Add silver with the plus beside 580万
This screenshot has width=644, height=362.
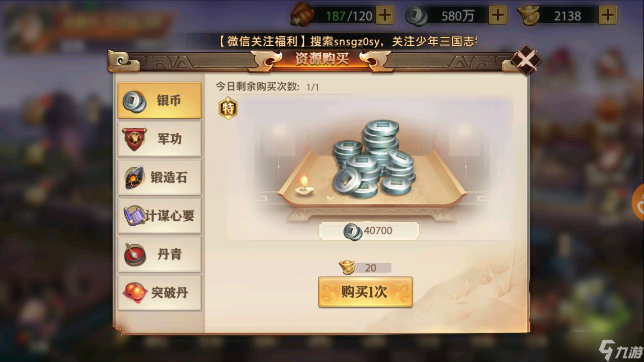point(498,16)
